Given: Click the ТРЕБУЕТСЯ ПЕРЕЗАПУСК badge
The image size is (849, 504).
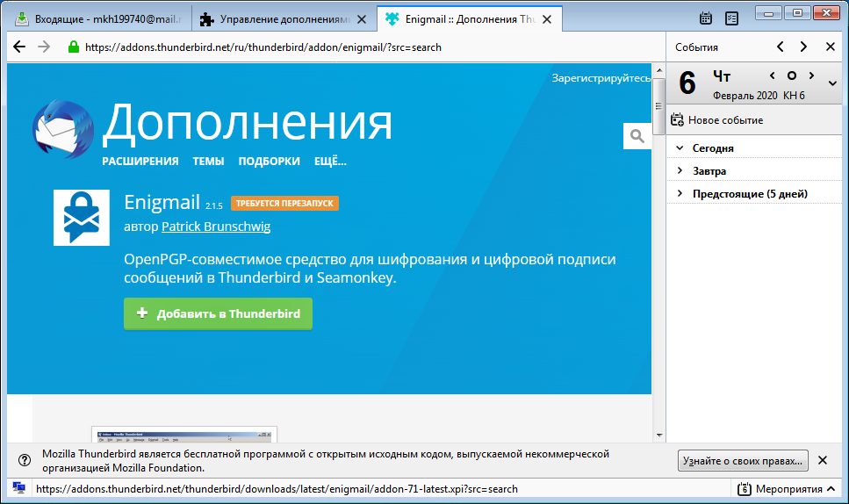Looking at the screenshot, I should coord(284,203).
